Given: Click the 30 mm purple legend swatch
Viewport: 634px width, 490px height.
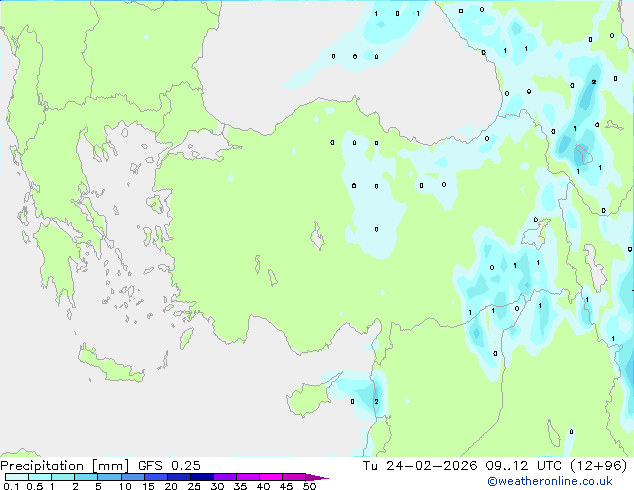Looking at the screenshot, I should point(227,478).
